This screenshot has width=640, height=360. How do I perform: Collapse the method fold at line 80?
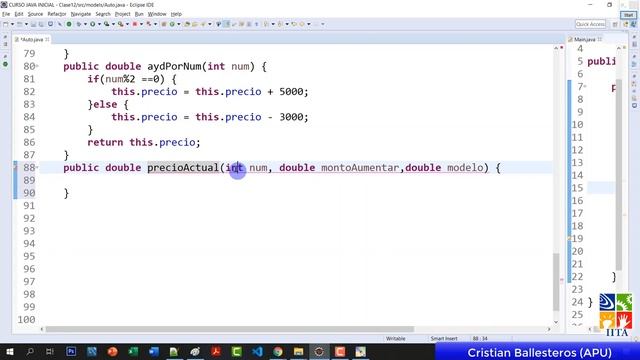pyautogui.click(x=37, y=66)
